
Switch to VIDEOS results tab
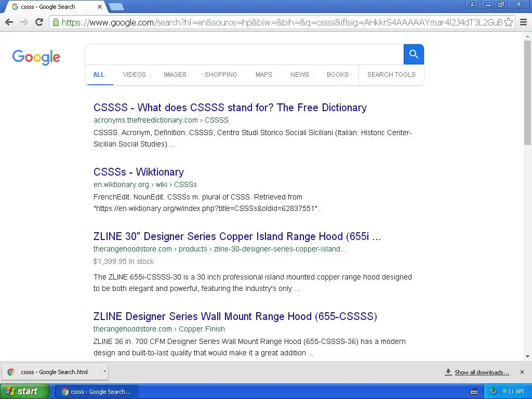(135, 75)
